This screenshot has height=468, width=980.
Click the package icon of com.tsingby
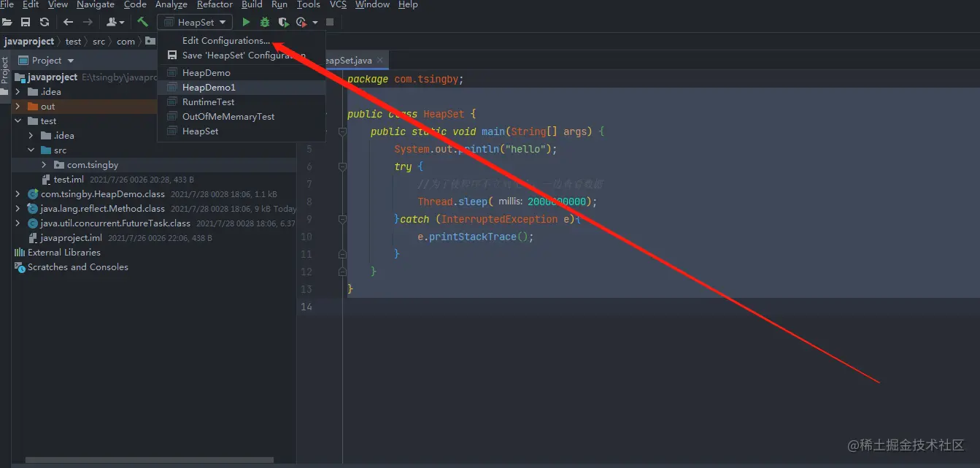pyautogui.click(x=59, y=165)
